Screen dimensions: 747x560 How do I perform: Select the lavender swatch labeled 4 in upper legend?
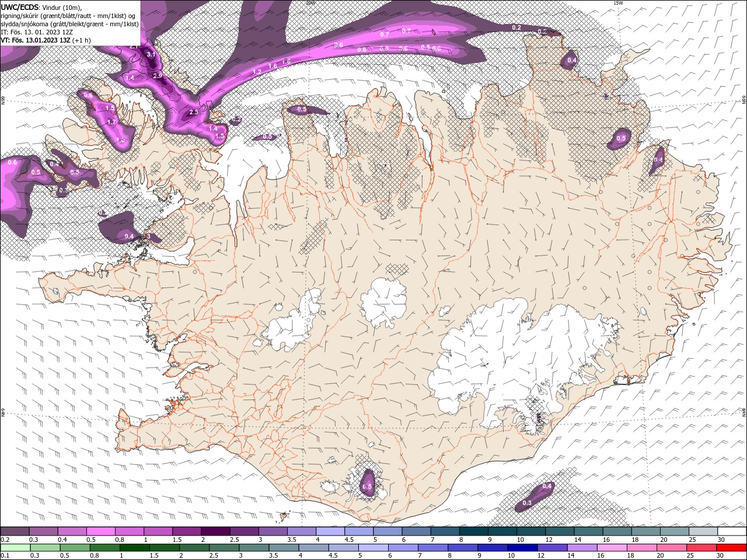(x=330, y=531)
